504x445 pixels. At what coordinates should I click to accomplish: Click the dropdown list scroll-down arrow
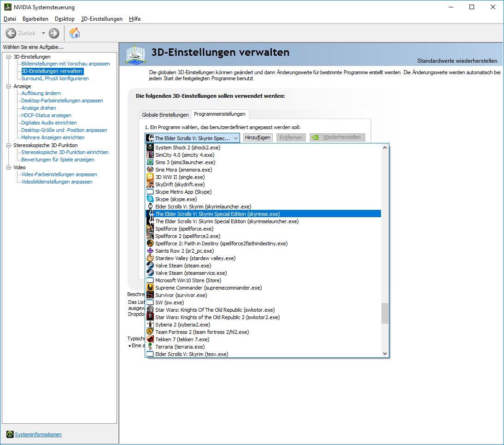[x=385, y=353]
